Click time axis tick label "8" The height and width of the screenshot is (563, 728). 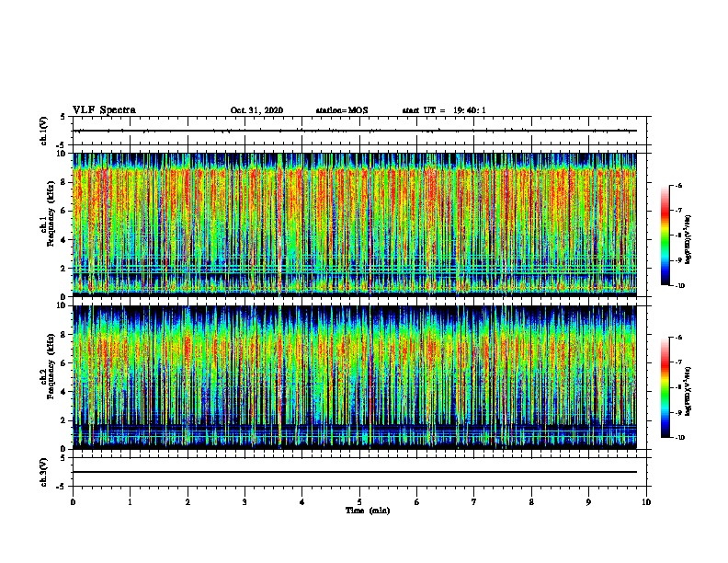[531, 502]
